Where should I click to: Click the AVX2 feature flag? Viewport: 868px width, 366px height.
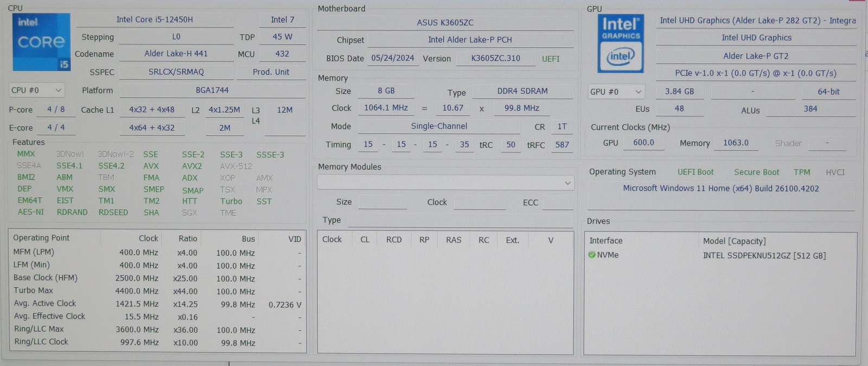(192, 166)
